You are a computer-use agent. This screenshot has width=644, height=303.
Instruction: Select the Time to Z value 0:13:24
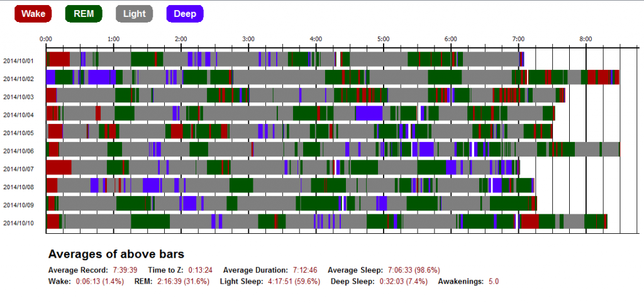(200, 270)
